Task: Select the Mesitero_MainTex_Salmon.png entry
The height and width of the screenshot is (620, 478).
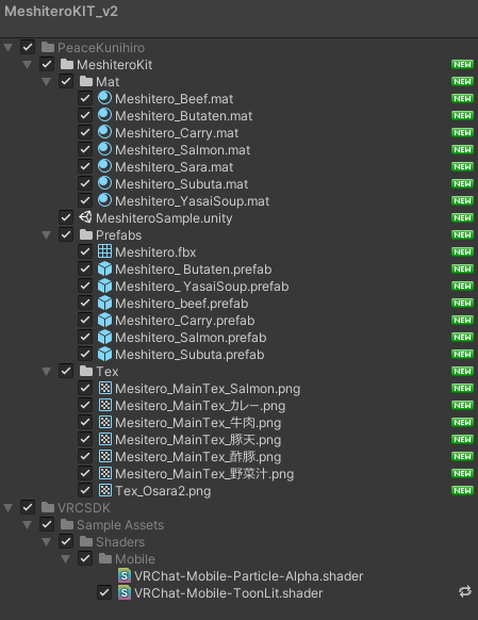Action: click(x=208, y=389)
